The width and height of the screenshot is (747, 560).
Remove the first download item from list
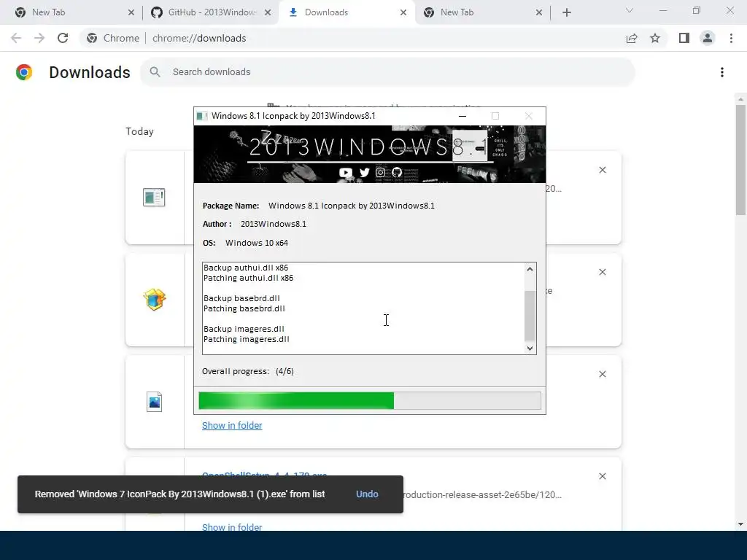tap(603, 170)
